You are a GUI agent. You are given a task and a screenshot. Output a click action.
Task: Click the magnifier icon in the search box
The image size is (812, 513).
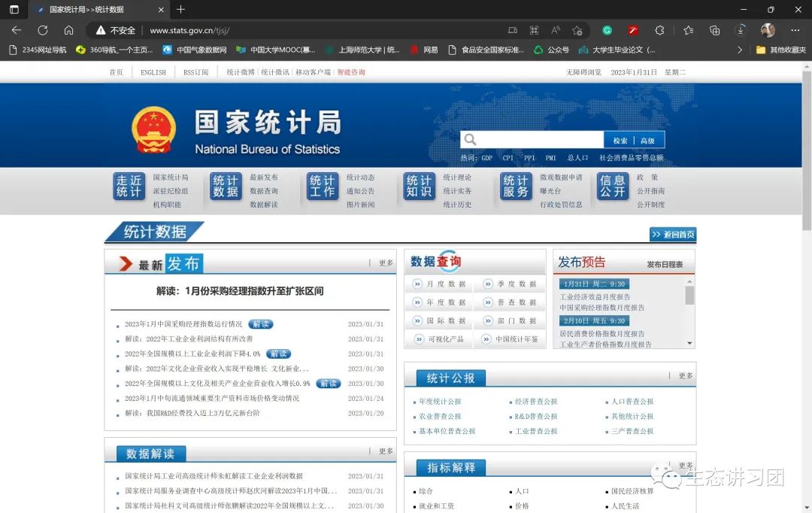tap(470, 139)
